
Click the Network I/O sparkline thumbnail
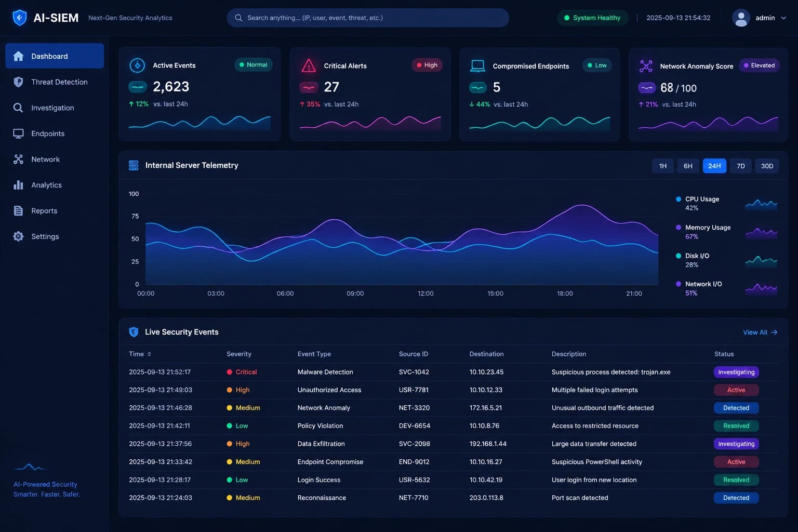761,289
